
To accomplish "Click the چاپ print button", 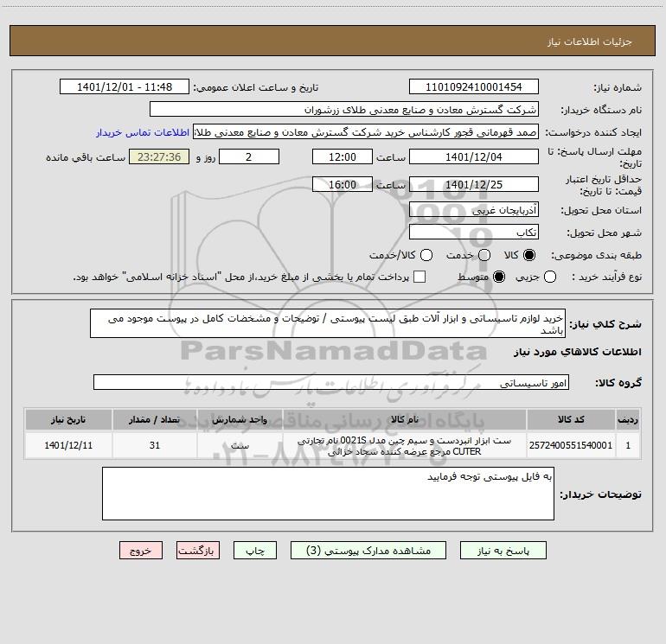I will [x=255, y=551].
